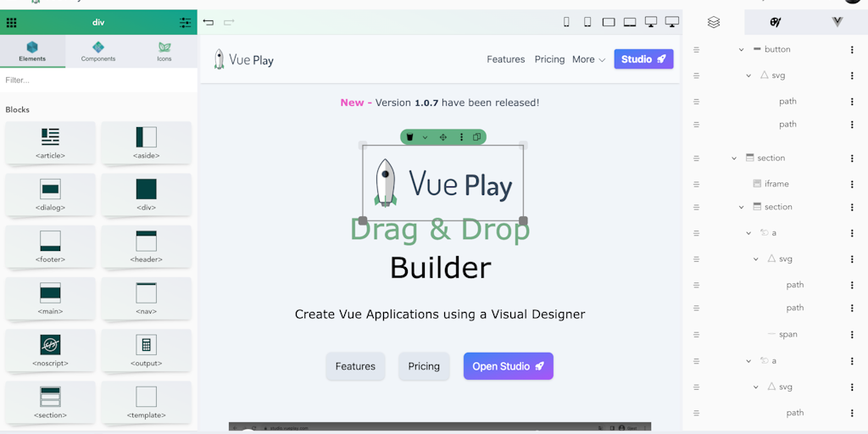Open the Pricing link in preview navbar
The width and height of the screenshot is (868, 434).
point(549,59)
